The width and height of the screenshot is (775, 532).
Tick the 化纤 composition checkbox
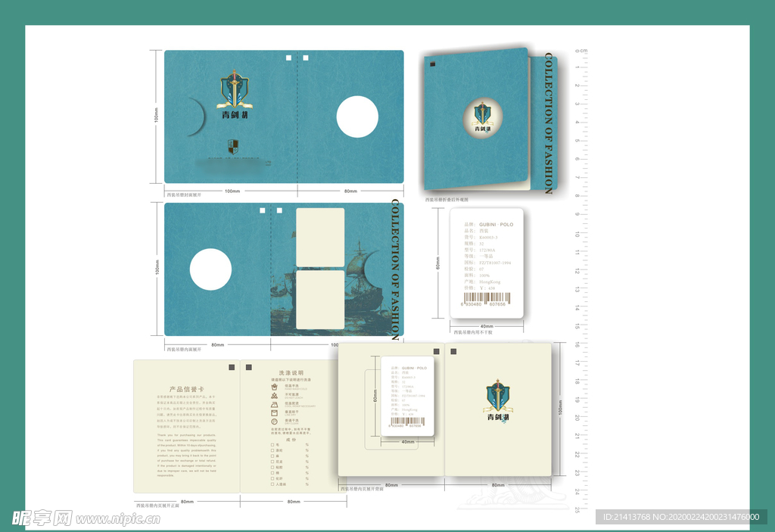point(272,478)
